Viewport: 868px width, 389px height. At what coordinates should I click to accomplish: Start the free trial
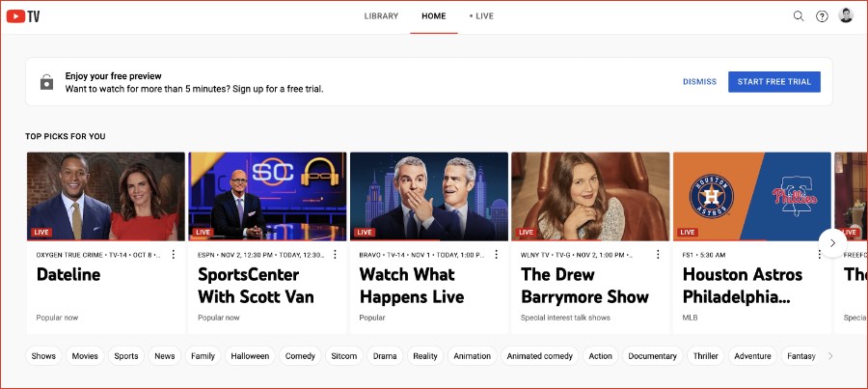773,81
